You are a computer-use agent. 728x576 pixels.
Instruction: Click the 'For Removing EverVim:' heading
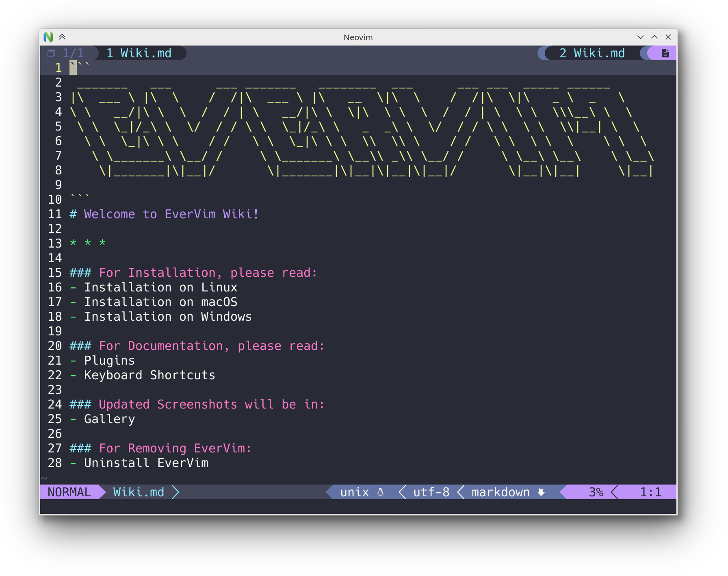coord(175,448)
